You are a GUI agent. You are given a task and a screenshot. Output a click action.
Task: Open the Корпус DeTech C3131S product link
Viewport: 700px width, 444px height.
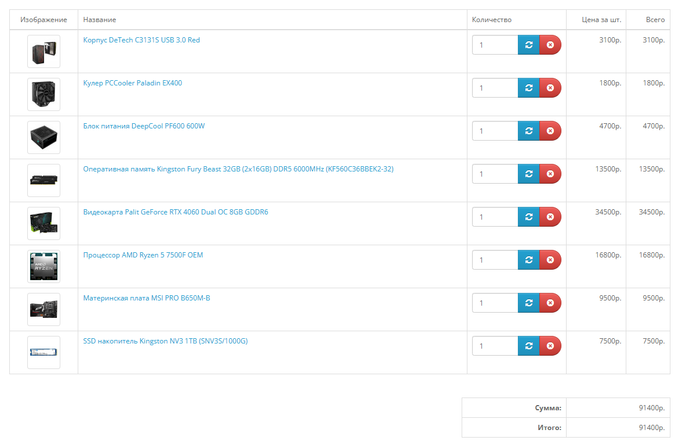141,40
